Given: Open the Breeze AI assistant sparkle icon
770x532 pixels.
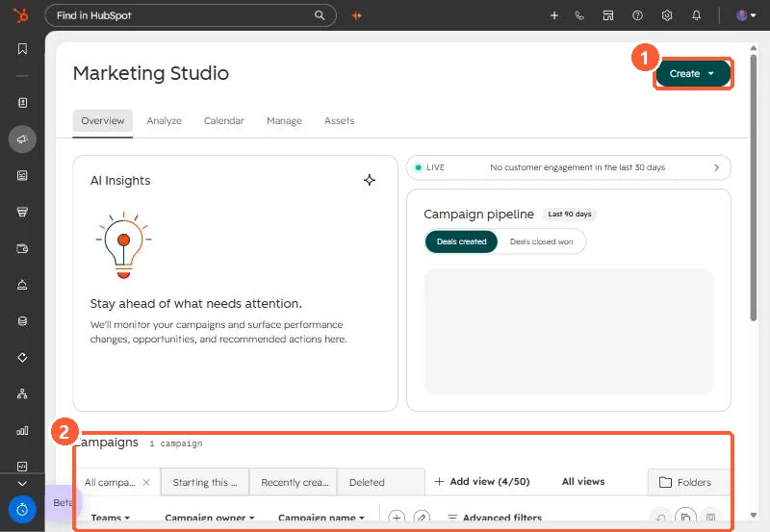Looking at the screenshot, I should [x=356, y=15].
